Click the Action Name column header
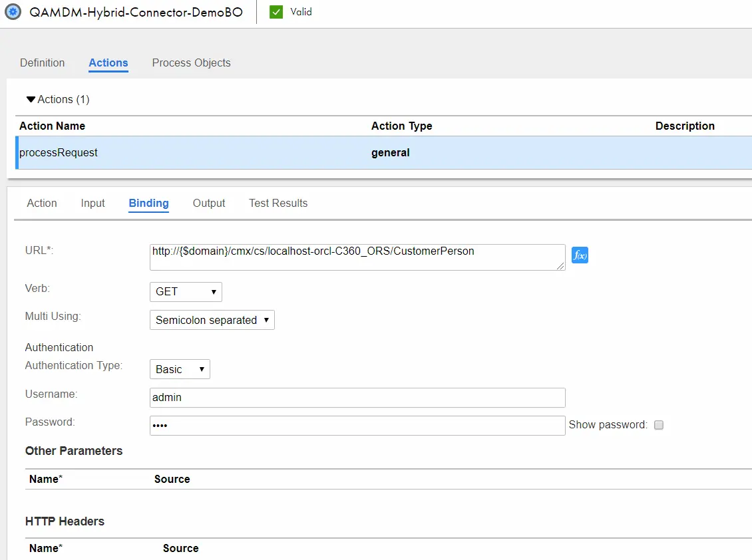 pos(53,126)
